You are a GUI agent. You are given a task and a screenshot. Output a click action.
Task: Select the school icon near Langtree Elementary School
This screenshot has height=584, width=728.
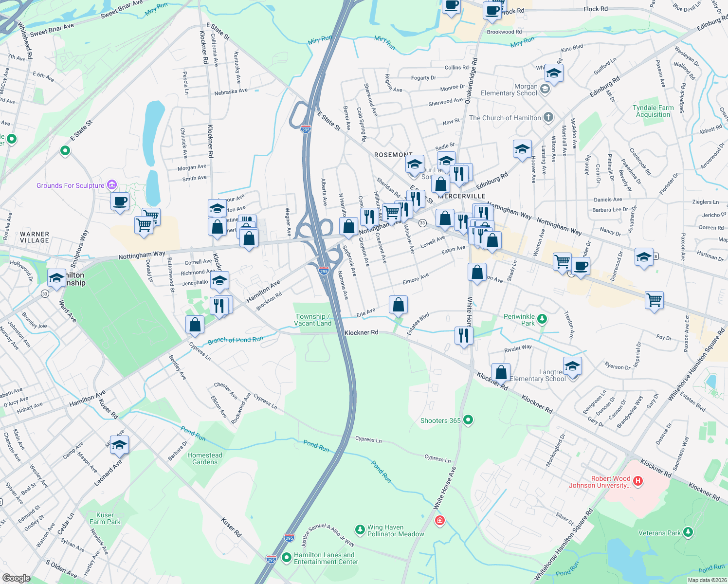572,366
